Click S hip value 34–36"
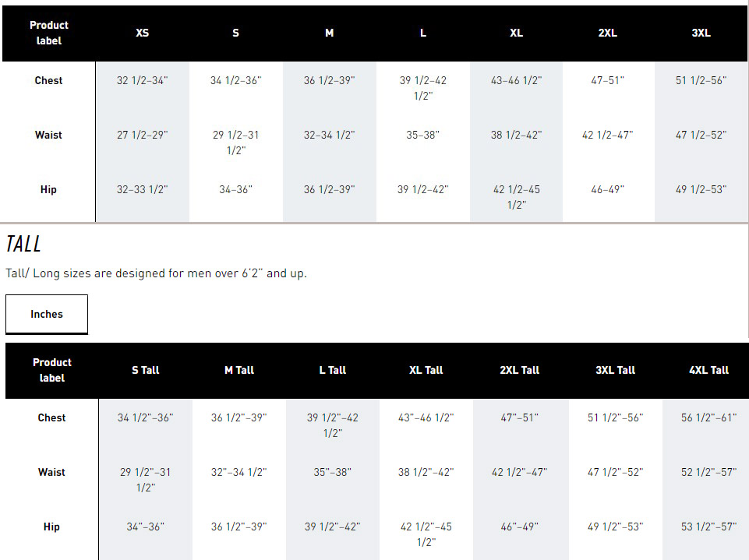Screen dimensions: 749x560 click(x=236, y=189)
